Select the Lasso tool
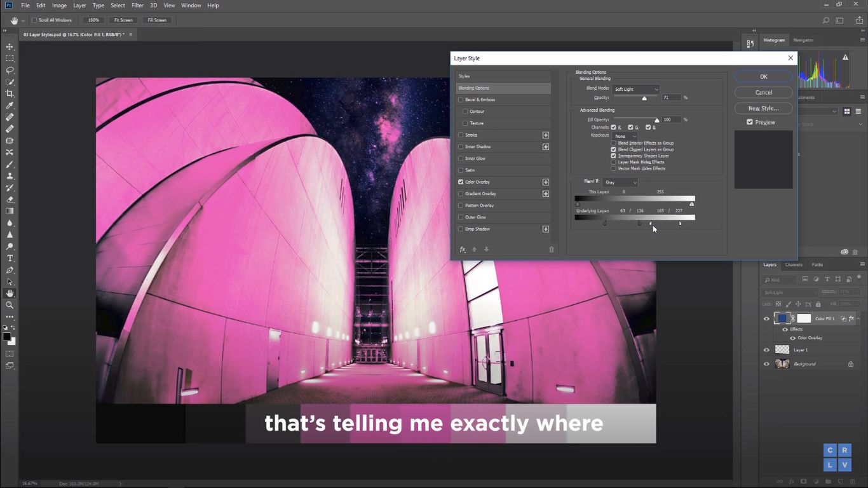 pyautogui.click(x=10, y=71)
